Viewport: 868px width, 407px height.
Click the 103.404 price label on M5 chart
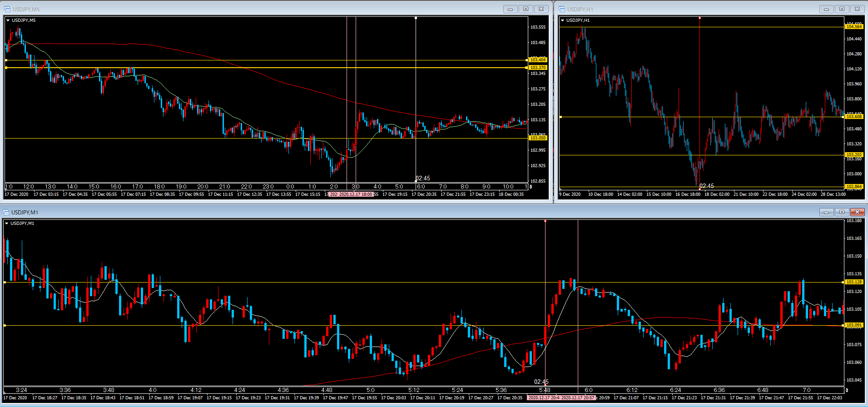538,60
